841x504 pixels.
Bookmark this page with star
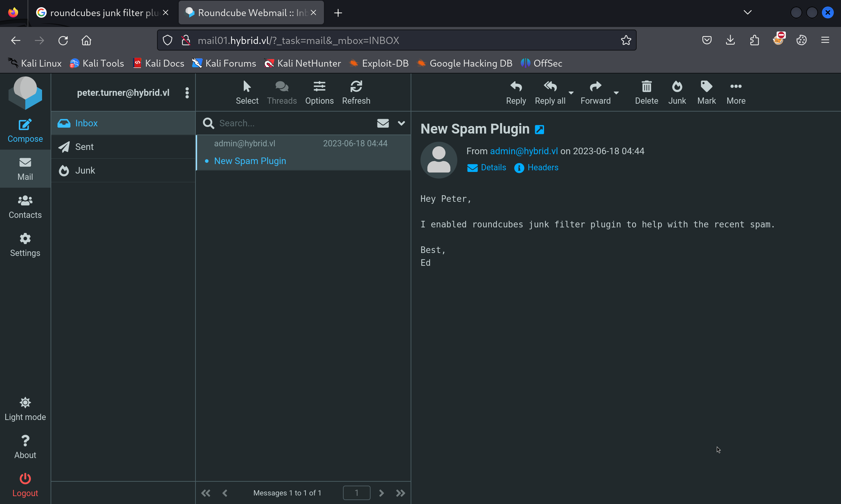(626, 40)
